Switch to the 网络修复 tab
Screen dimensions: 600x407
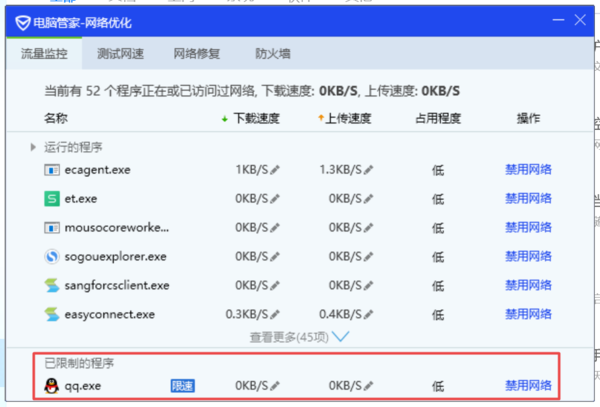(196, 54)
